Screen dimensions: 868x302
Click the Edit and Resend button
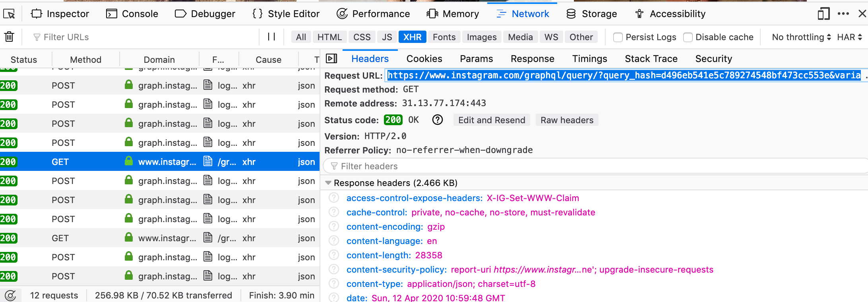492,120
